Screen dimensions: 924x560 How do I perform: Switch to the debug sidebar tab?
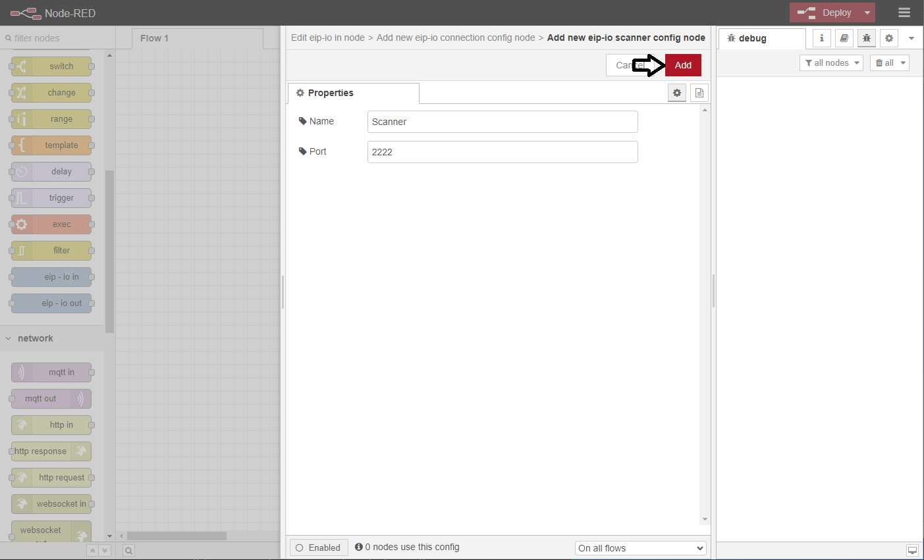pyautogui.click(x=761, y=38)
